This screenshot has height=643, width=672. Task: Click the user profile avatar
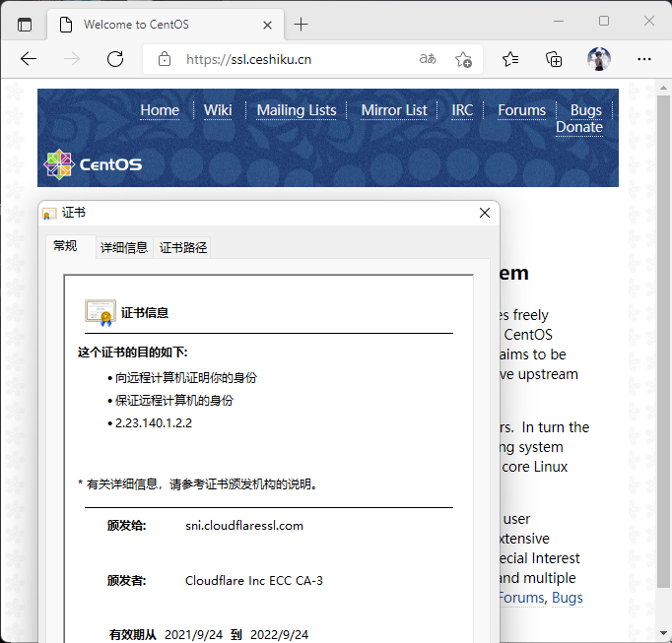tap(599, 59)
